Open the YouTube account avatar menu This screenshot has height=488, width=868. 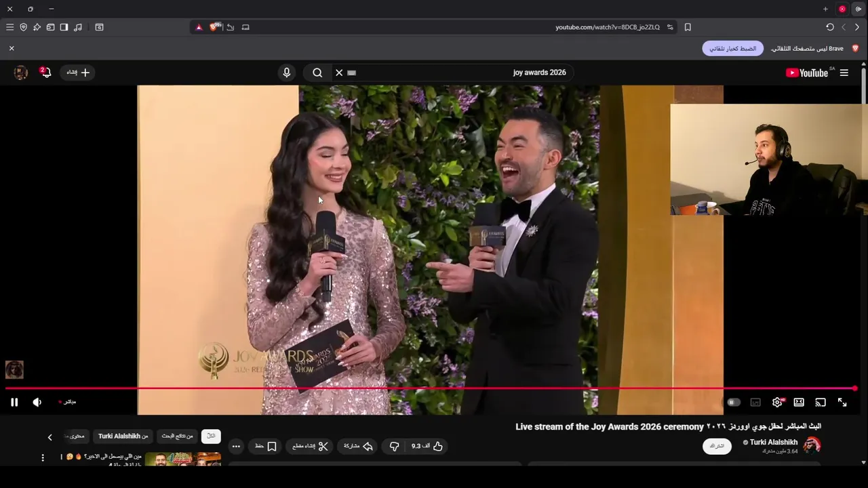click(x=21, y=73)
